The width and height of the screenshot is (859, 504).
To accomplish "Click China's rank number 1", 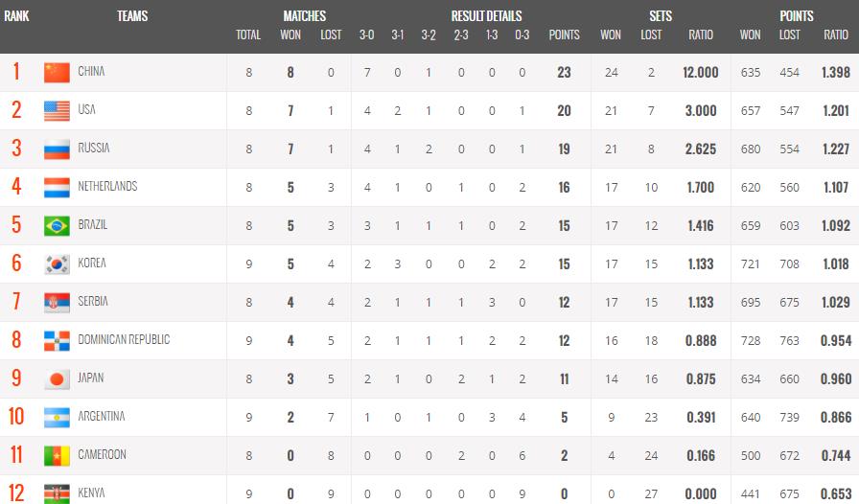I will (16, 72).
